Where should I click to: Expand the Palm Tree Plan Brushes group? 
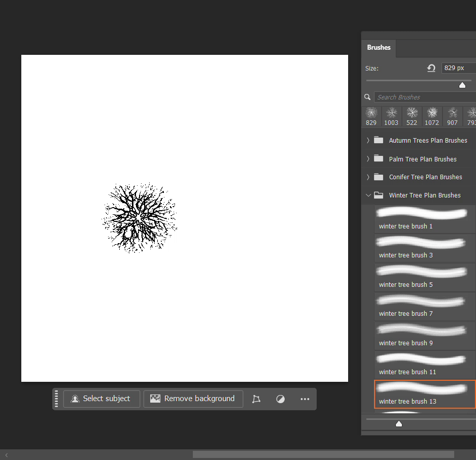pyautogui.click(x=368, y=159)
